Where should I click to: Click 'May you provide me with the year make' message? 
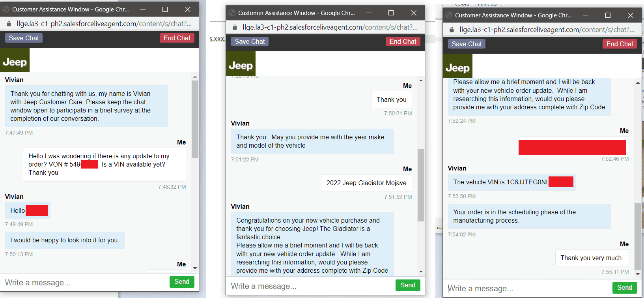click(312, 141)
